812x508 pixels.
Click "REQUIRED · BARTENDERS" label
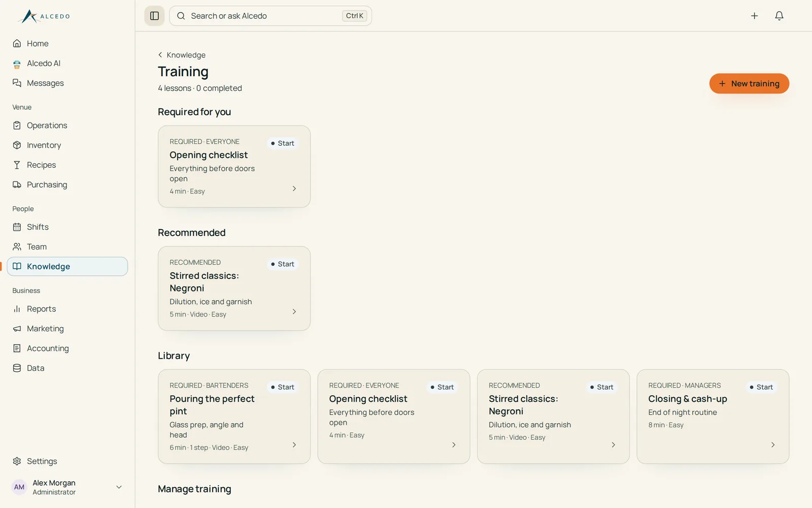[209, 386]
